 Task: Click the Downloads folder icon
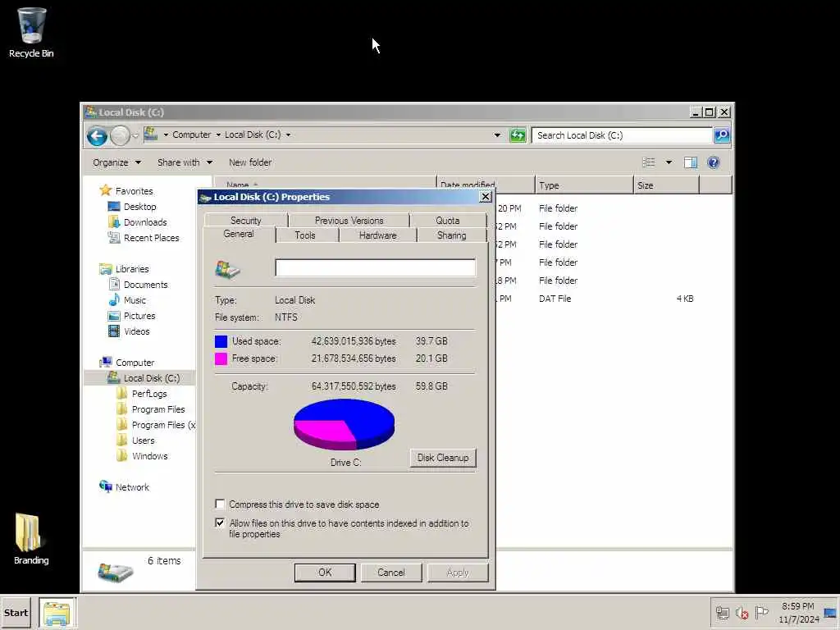(113, 221)
